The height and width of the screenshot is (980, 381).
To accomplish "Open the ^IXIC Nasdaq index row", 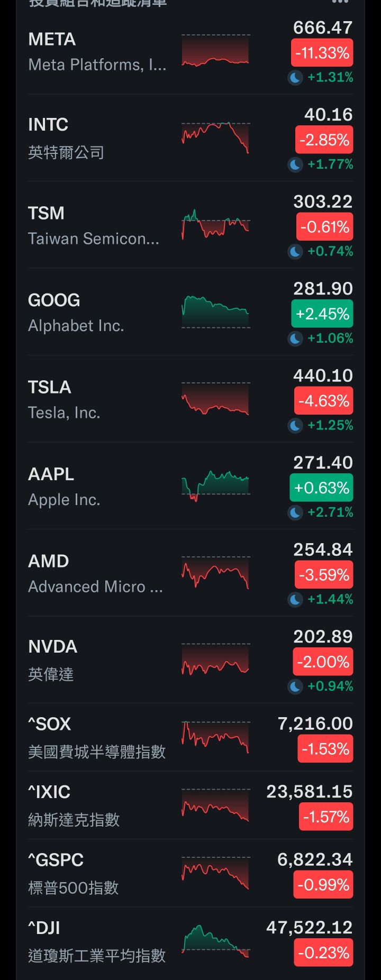I will [x=190, y=805].
